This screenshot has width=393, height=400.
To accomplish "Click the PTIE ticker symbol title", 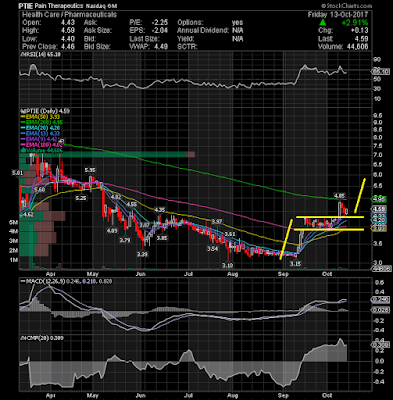I will 25,6.
